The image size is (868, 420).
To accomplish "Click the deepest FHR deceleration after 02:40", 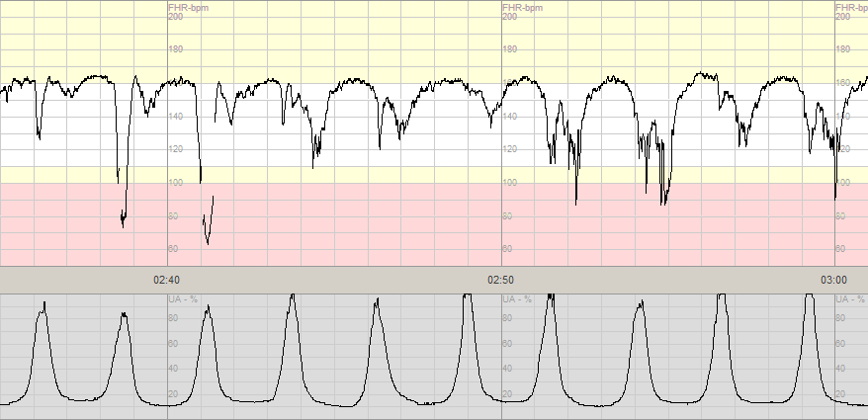I will [208, 241].
